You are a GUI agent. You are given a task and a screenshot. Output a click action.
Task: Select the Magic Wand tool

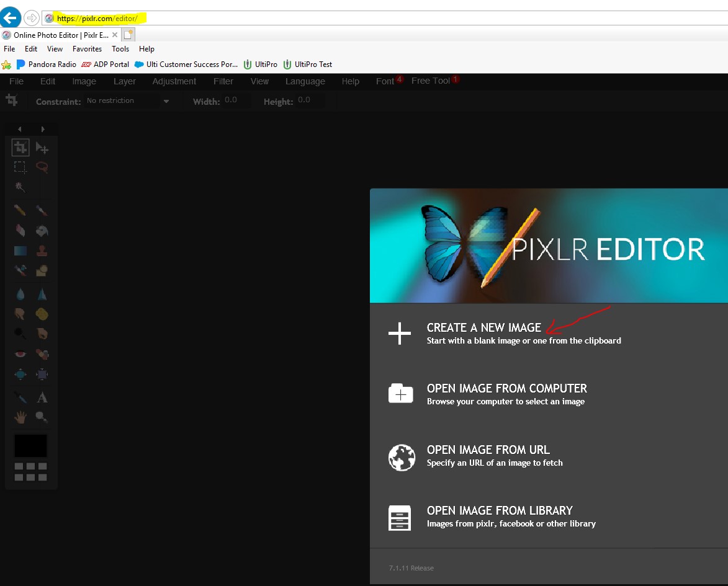pyautogui.click(x=20, y=187)
